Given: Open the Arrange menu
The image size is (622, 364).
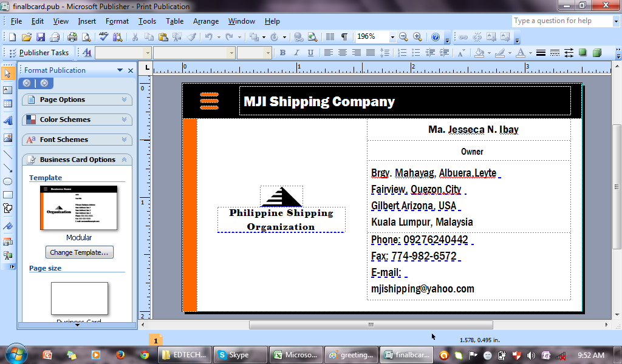Looking at the screenshot, I should pos(206,21).
